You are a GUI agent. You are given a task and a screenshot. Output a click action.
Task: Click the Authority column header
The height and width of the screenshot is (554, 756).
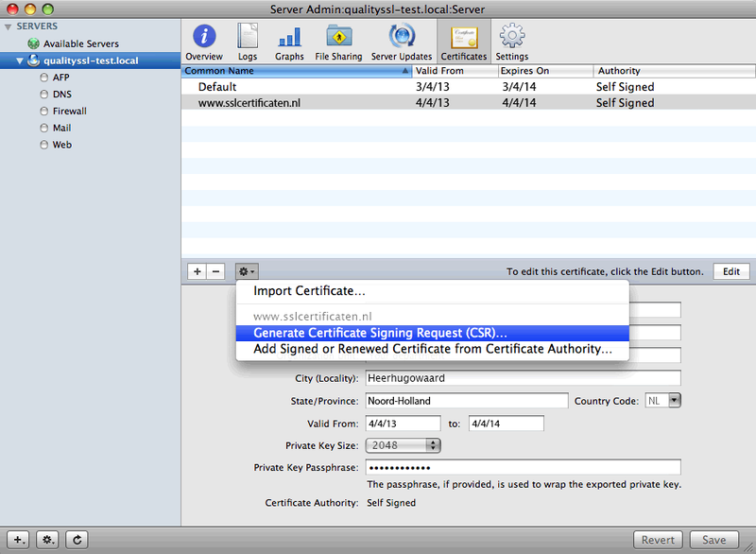675,71
